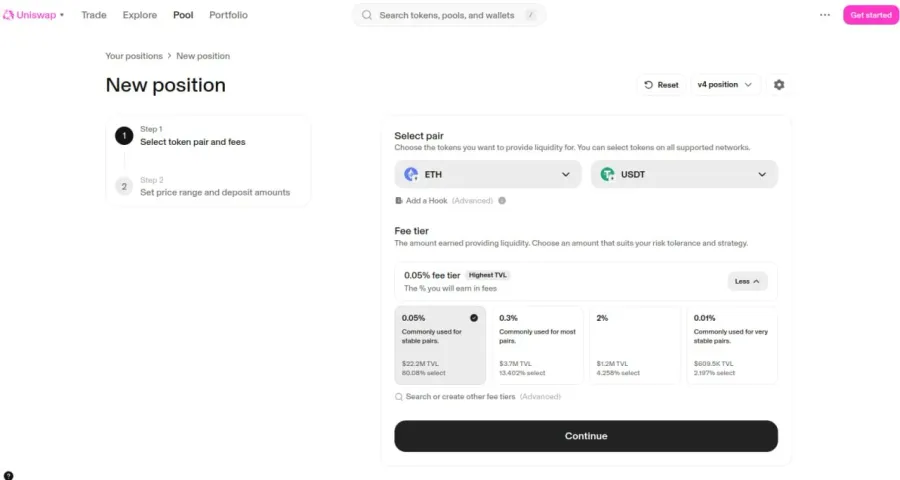Open the Portfolio page

point(228,15)
